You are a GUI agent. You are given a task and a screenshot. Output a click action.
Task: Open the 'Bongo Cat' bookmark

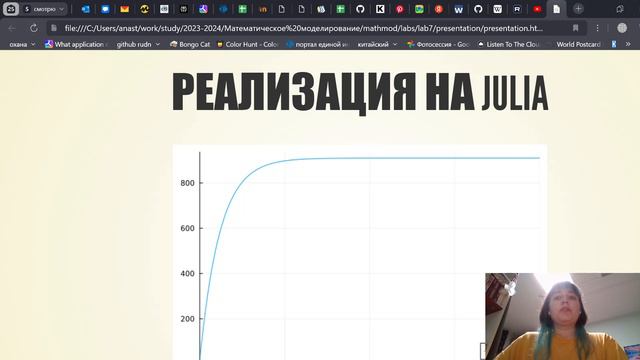click(x=190, y=44)
